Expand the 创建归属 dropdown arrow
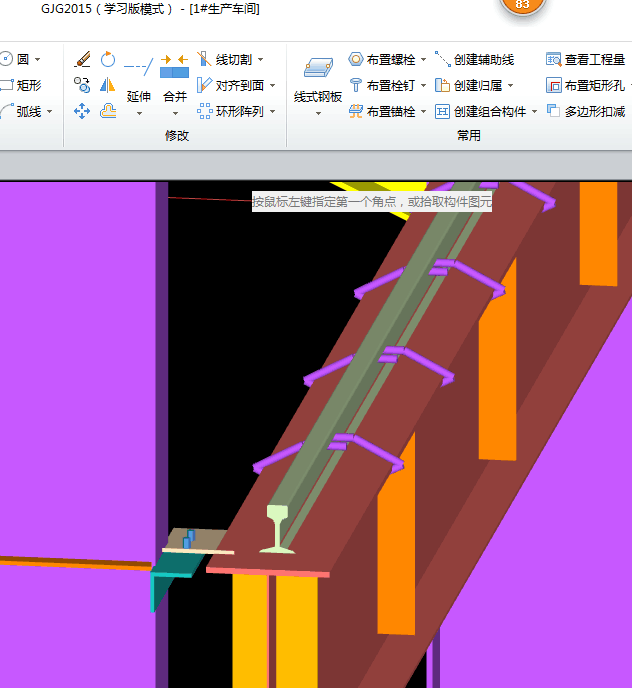Image resolution: width=632 pixels, height=688 pixels. [510, 86]
